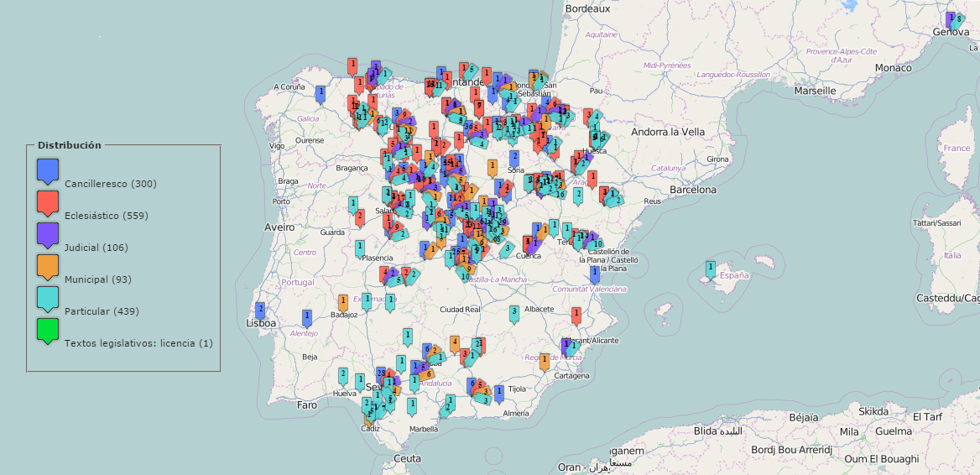Click the red marker east of Albacete
The image size is (980, 475).
[576, 316]
